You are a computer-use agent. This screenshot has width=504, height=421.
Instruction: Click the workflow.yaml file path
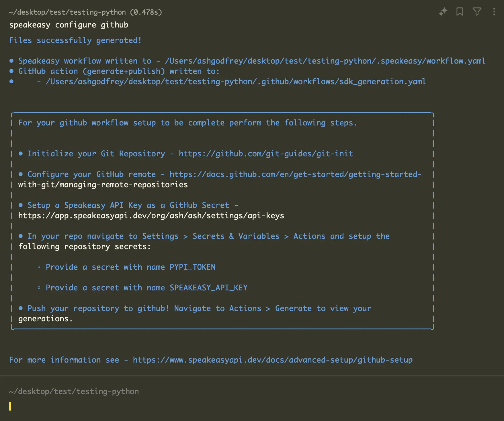pyautogui.click(x=325, y=61)
